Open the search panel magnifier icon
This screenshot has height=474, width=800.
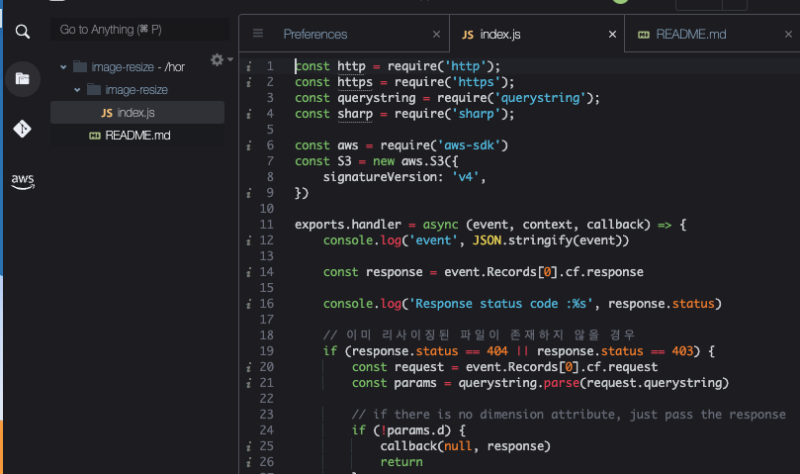click(x=22, y=31)
